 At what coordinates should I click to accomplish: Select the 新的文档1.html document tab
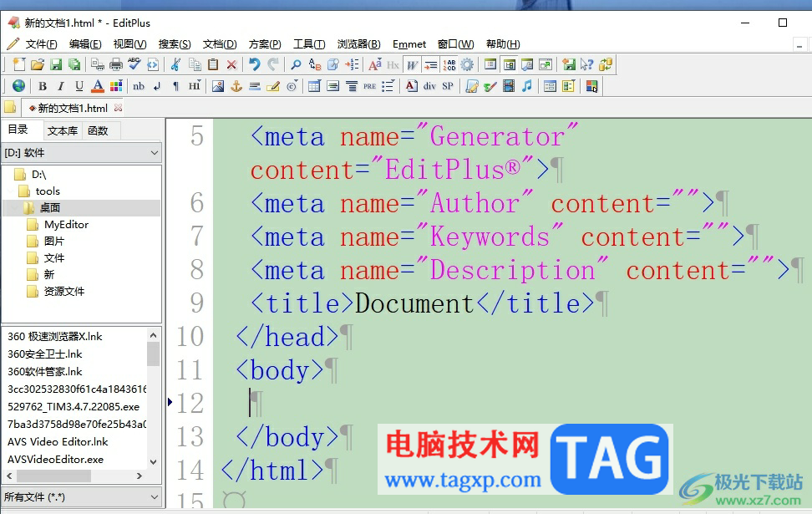[73, 108]
